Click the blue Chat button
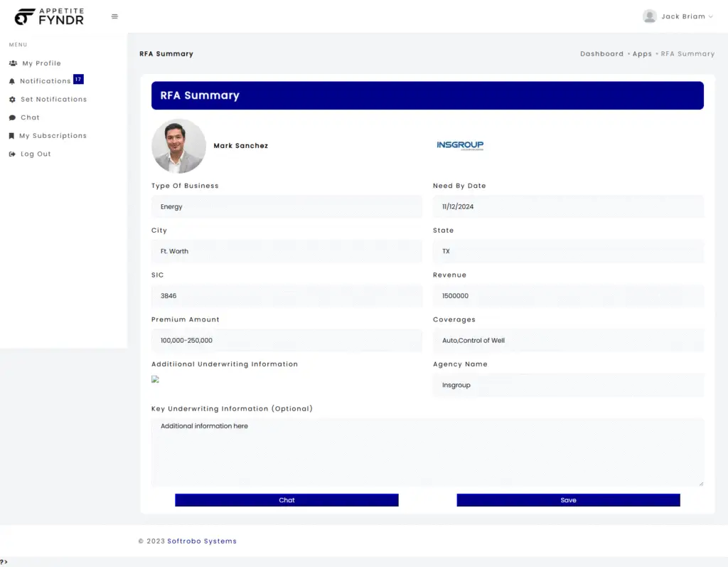 287,500
